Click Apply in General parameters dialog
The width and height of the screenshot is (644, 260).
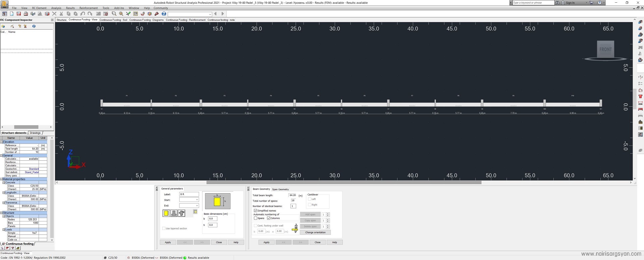click(x=168, y=242)
